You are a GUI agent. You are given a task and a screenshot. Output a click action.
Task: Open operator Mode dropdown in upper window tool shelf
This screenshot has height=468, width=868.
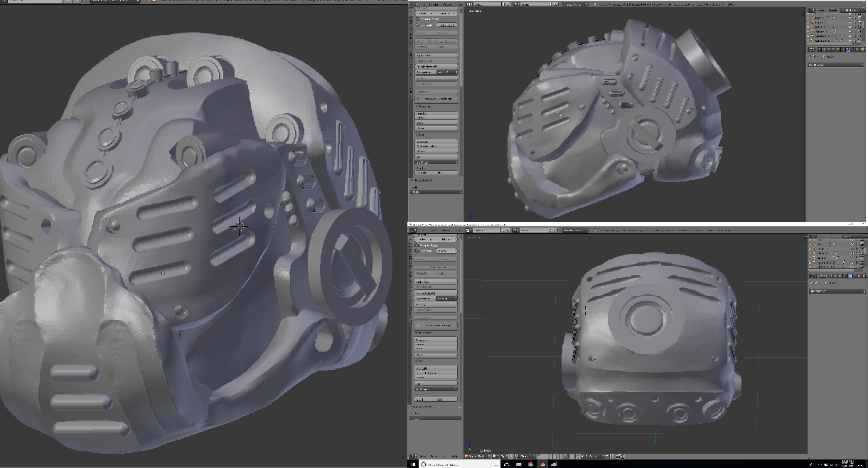click(436, 192)
